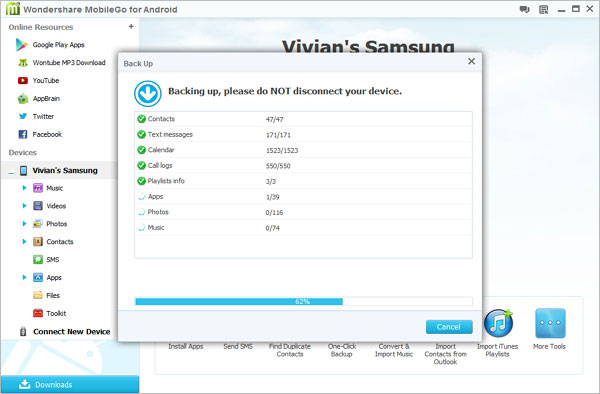
Task: Select Vivian's Samsung device
Action: (59, 171)
